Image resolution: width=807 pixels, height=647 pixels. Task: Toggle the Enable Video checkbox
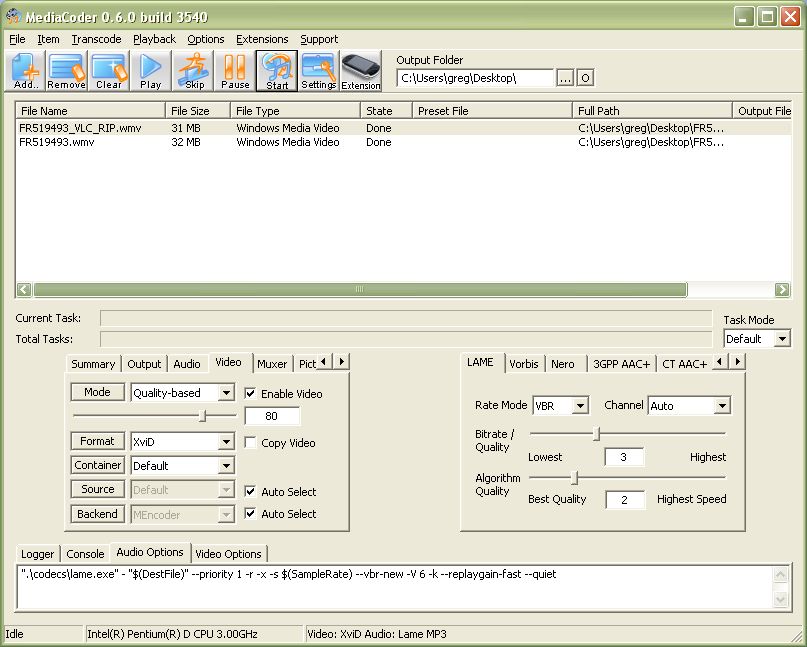tap(251, 394)
